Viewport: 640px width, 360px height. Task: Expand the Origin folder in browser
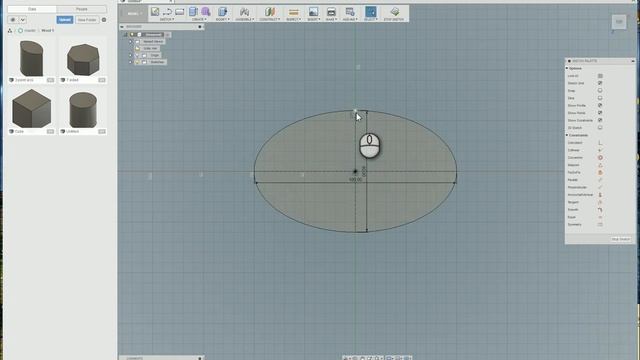pyautogui.click(x=131, y=55)
